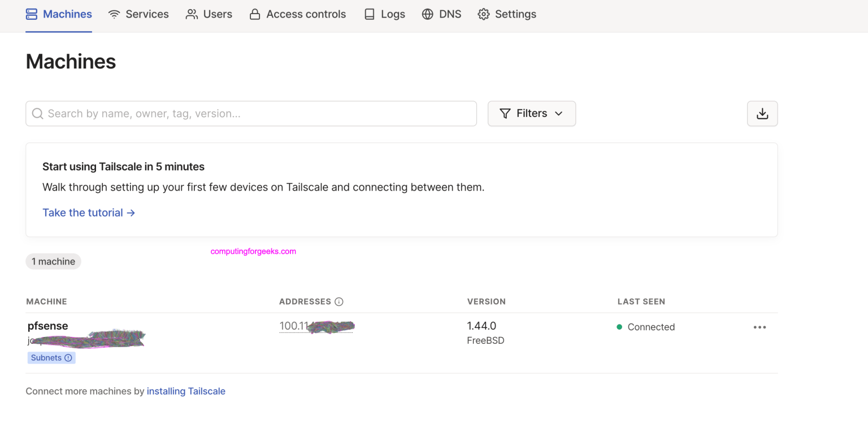Follow the Take the tutorial link

pyautogui.click(x=83, y=213)
